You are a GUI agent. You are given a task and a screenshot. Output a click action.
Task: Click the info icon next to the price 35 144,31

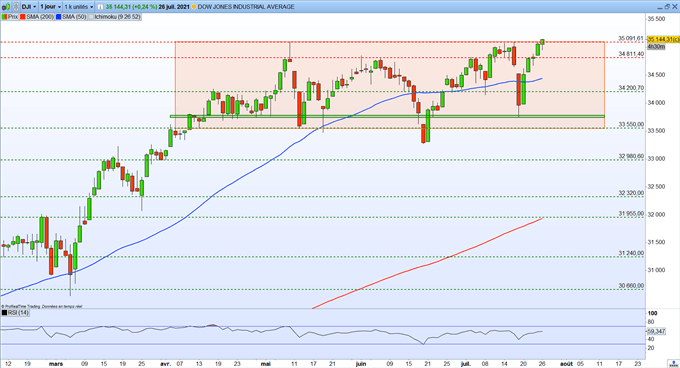point(100,7)
